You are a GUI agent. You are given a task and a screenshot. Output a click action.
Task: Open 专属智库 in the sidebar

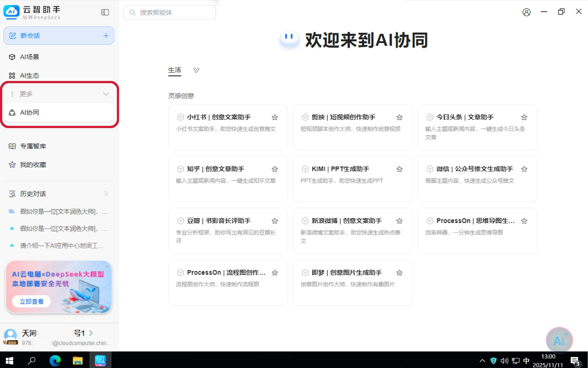[59, 146]
